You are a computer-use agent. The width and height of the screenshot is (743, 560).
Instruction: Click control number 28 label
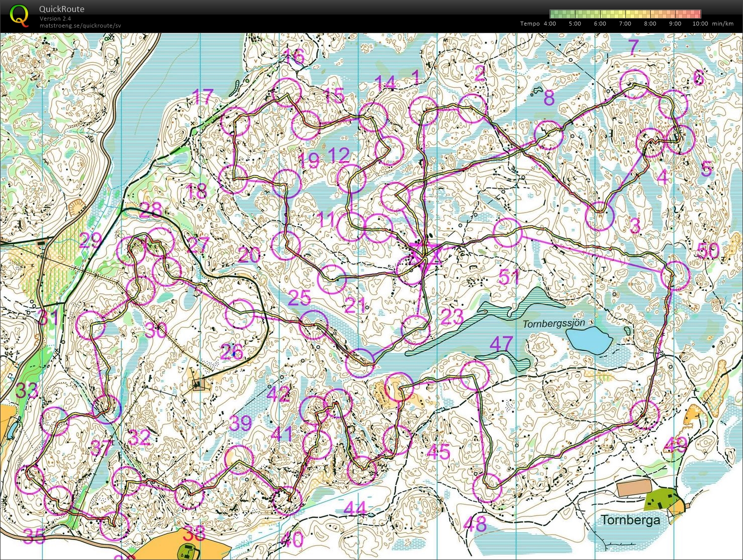point(151,210)
